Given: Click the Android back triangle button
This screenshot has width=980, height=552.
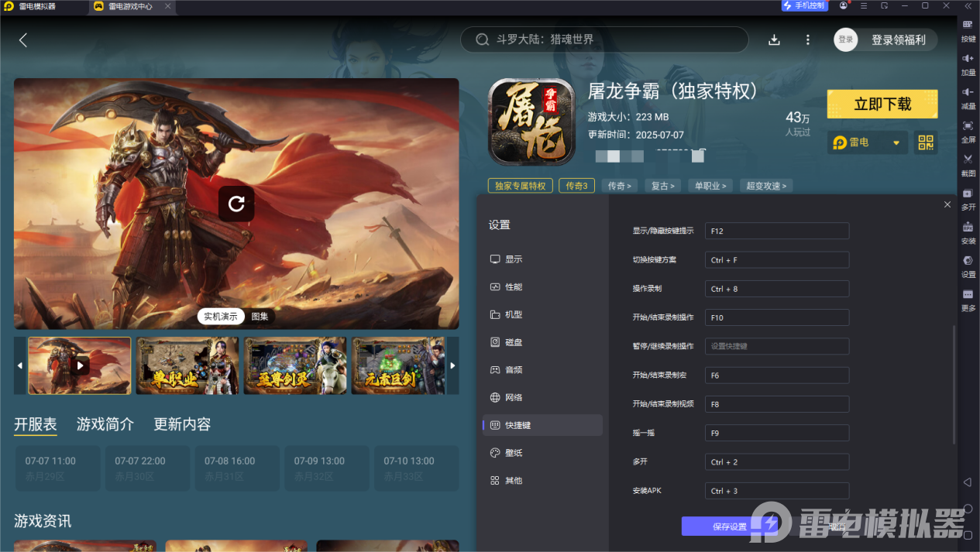Looking at the screenshot, I should 967,482.
